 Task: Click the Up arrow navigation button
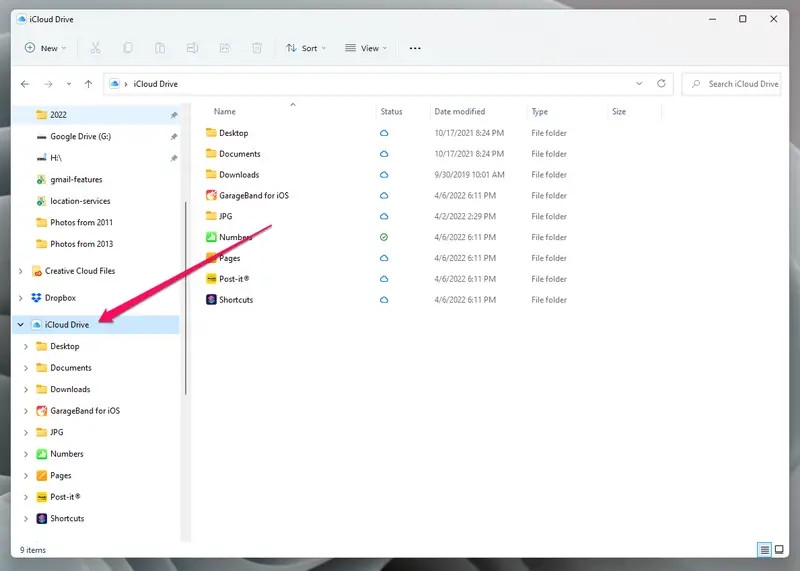coord(89,84)
